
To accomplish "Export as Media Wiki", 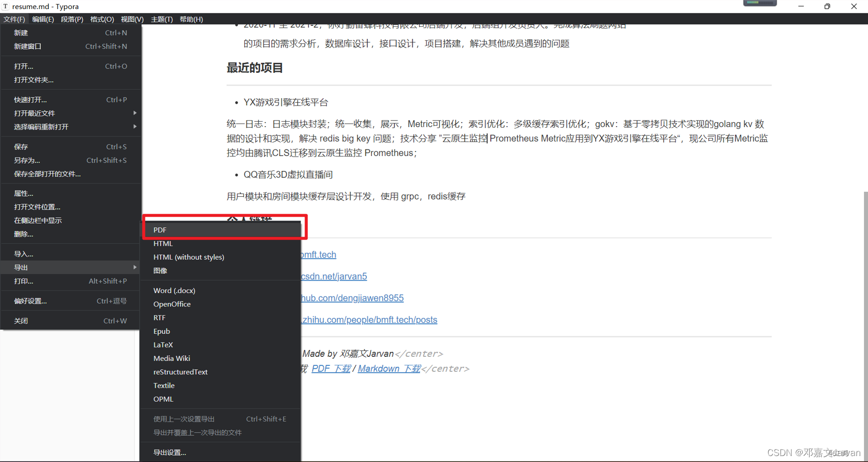I will tap(221, 358).
